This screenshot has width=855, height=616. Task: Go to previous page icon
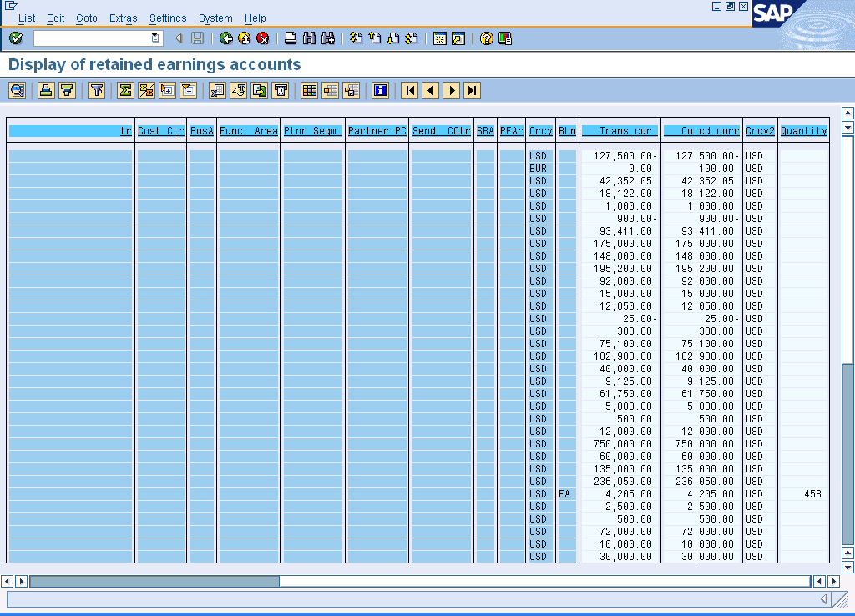[375, 38]
